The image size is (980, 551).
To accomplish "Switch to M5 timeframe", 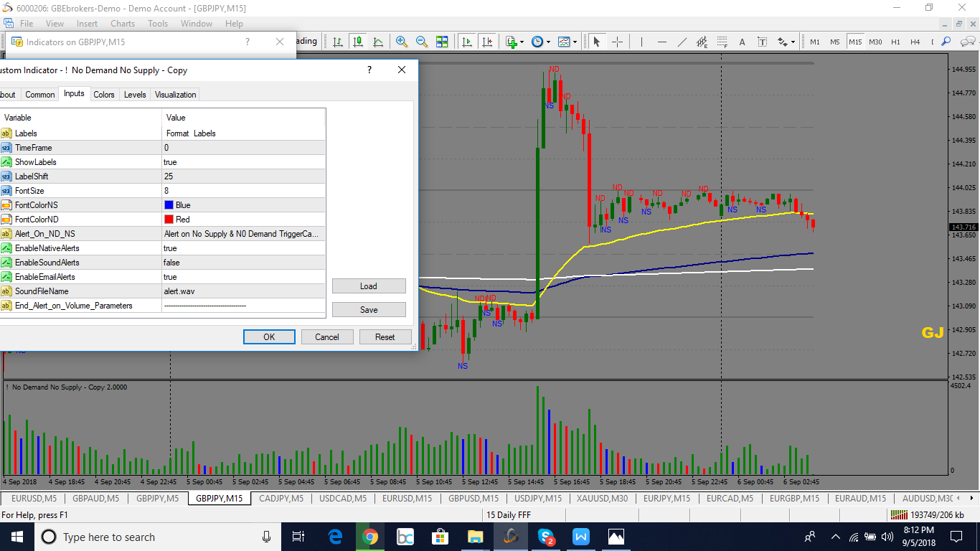I will tap(835, 42).
